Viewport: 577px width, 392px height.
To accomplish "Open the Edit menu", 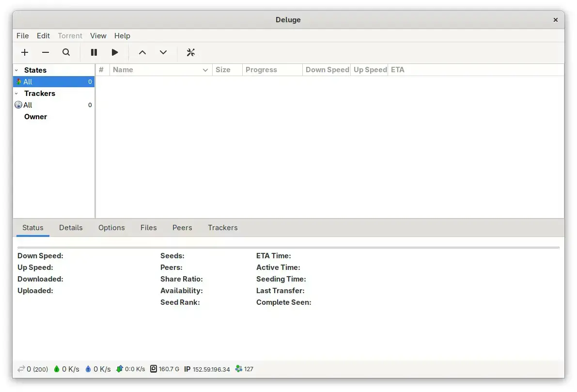I will click(x=43, y=36).
